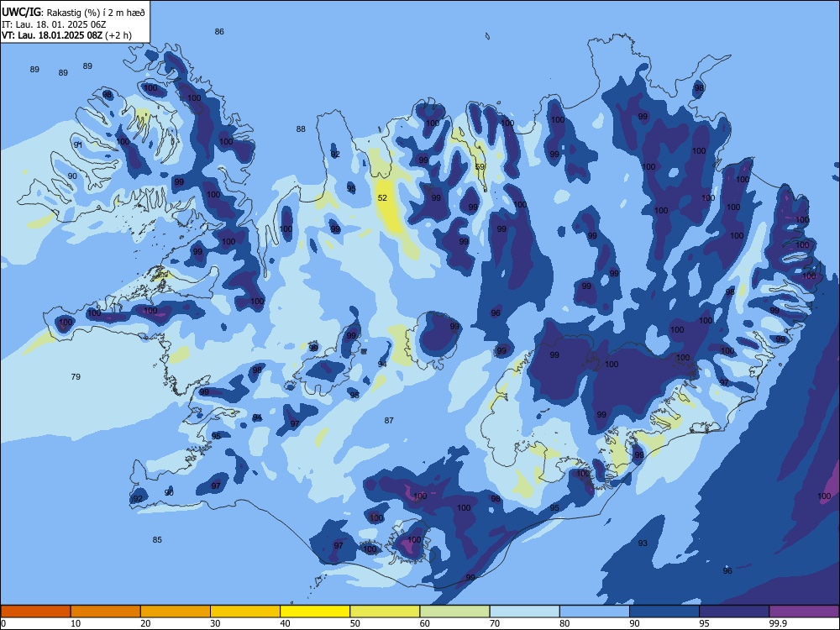Click the '10' legend scale label
The image size is (840, 630).
tap(76, 623)
